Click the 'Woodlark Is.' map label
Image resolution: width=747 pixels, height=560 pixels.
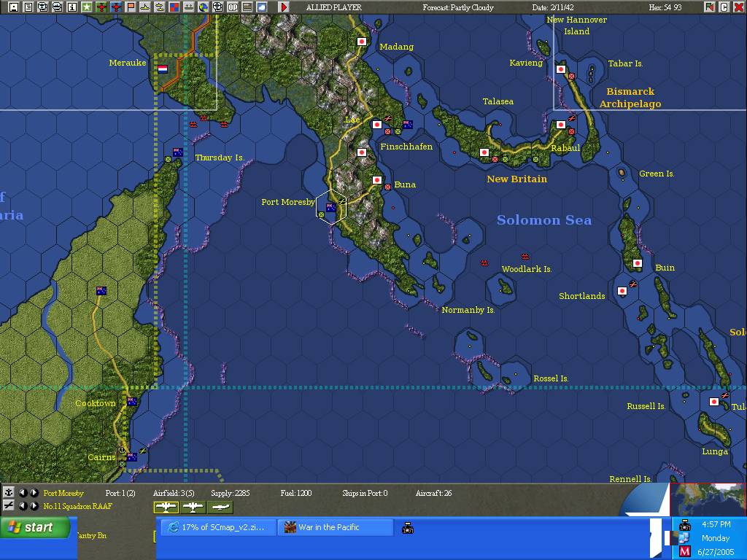click(527, 269)
